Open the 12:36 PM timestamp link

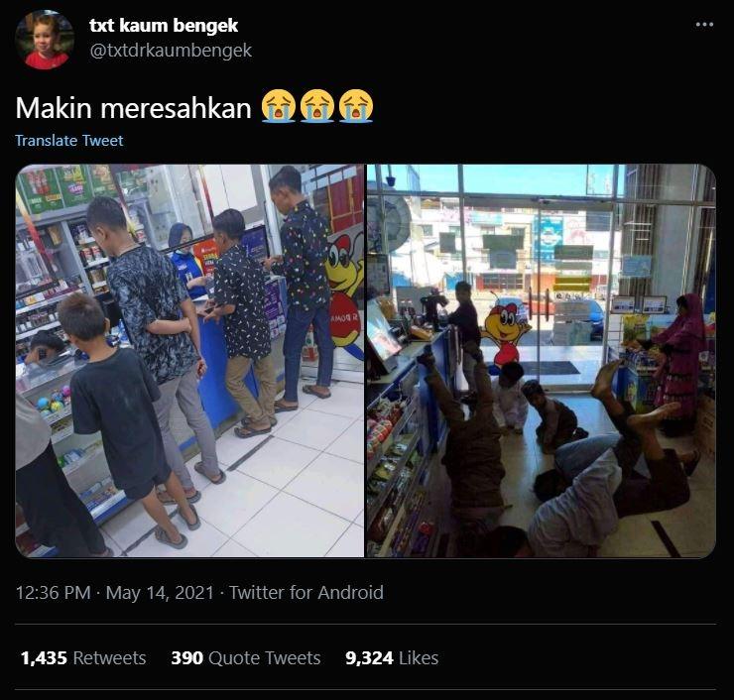click(x=53, y=592)
